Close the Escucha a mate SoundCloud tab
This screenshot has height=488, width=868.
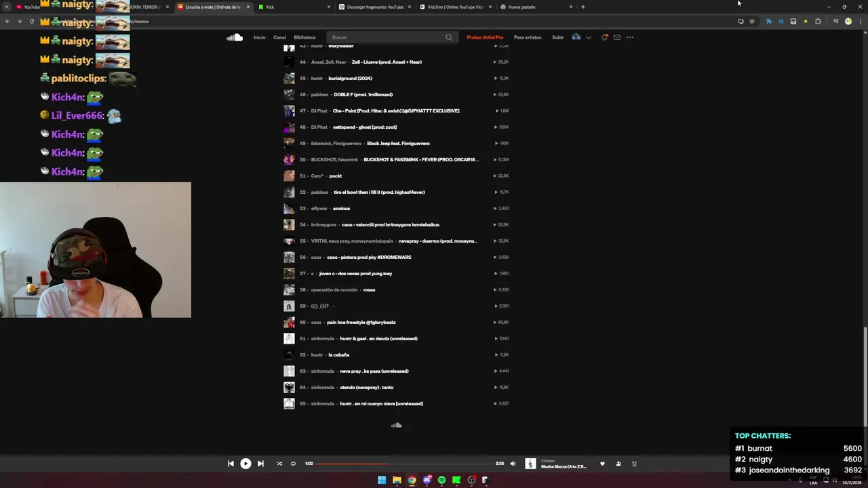[248, 7]
